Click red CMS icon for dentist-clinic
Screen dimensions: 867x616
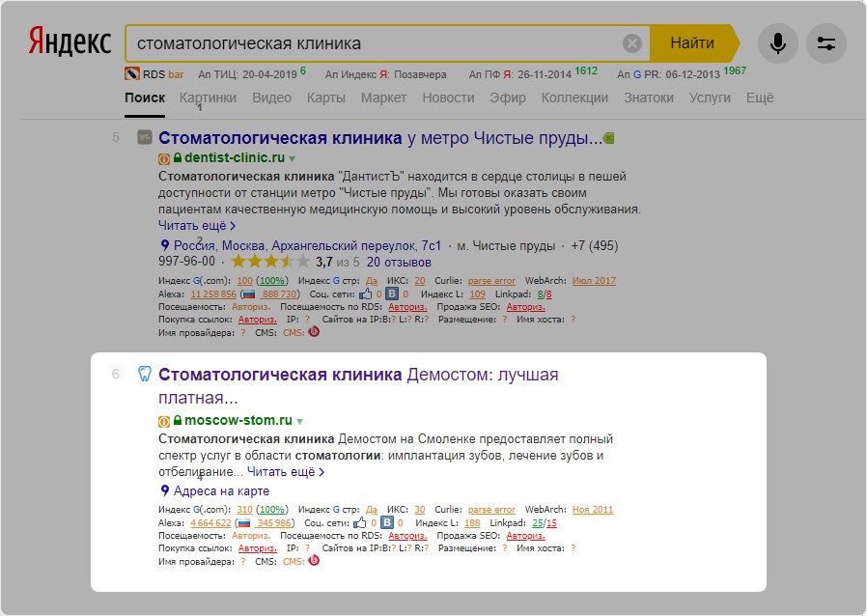(314, 332)
